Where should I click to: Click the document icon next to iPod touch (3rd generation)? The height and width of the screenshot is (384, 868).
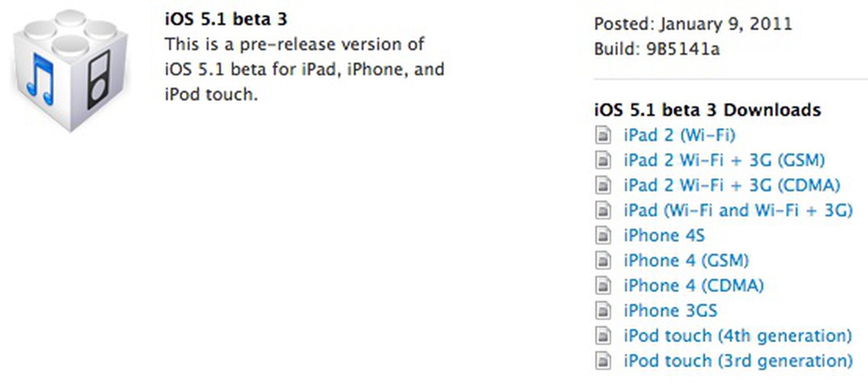click(x=604, y=360)
